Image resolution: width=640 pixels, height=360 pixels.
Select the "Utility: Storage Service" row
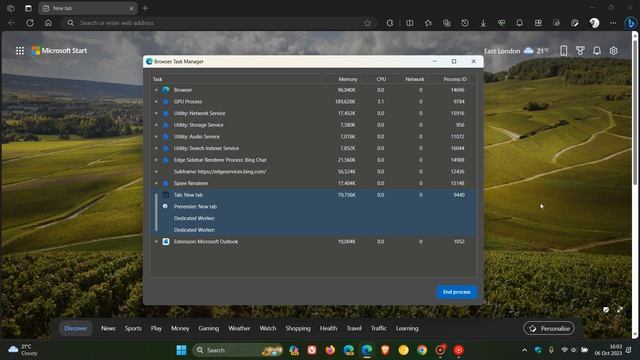tap(313, 125)
